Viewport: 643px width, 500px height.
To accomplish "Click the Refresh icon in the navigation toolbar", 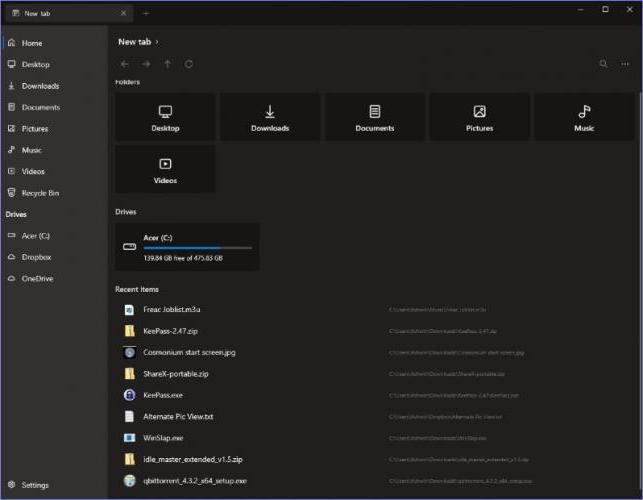I will tap(189, 64).
